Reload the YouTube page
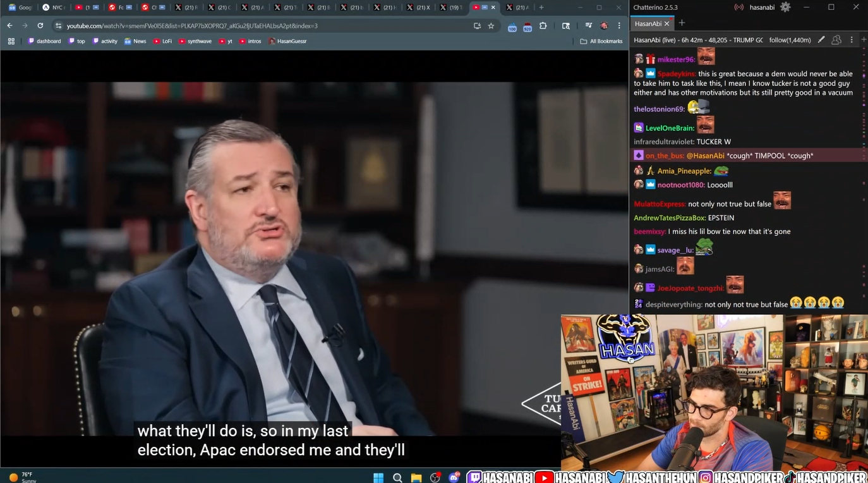The height and width of the screenshot is (483, 868). [x=40, y=25]
